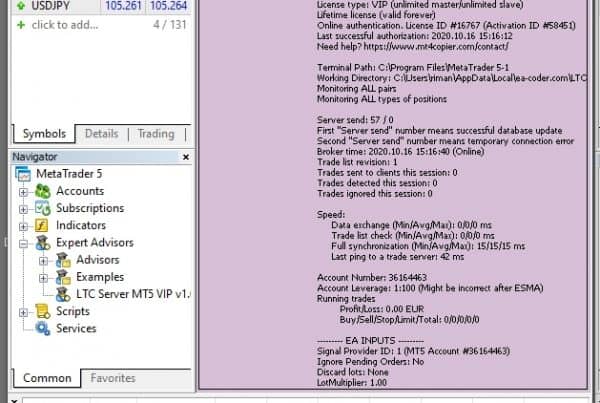Expand the Advisors subfolder
Viewport: 600px width, 403px height.
pyautogui.click(x=44, y=261)
